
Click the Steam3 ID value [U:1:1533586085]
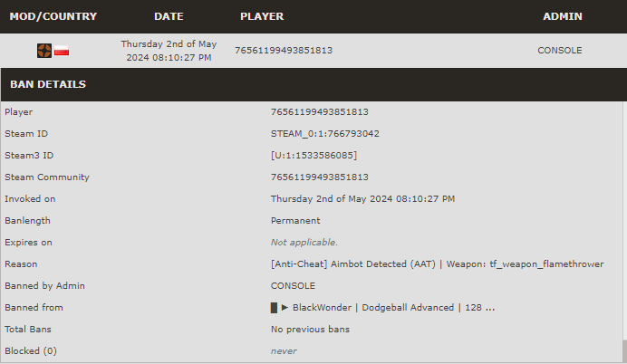(313, 156)
